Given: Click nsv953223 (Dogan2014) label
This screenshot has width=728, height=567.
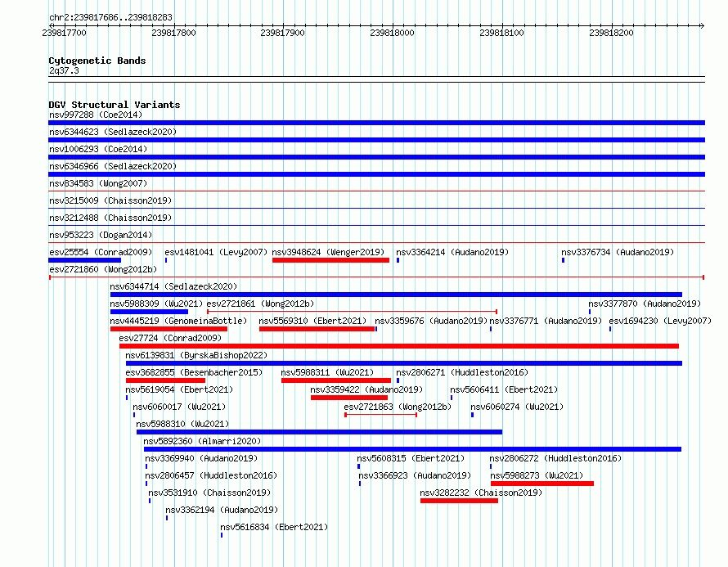Looking at the screenshot, I should tap(101, 235).
